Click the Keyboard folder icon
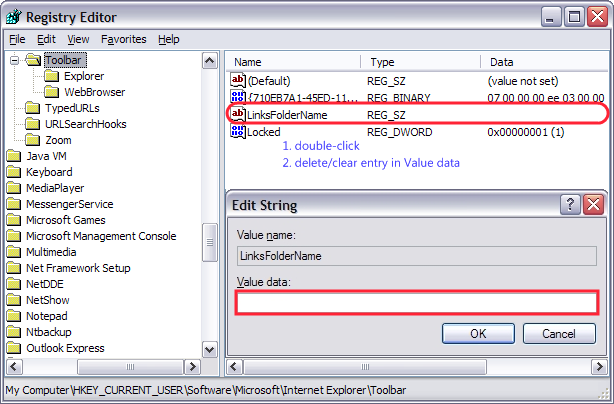 click(14, 172)
